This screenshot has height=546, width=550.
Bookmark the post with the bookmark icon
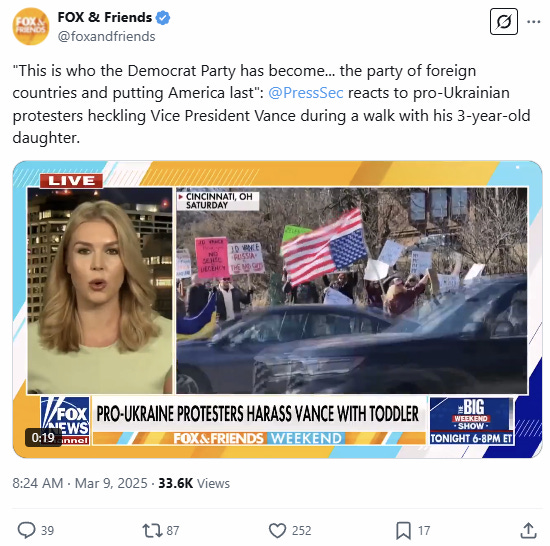click(x=403, y=531)
